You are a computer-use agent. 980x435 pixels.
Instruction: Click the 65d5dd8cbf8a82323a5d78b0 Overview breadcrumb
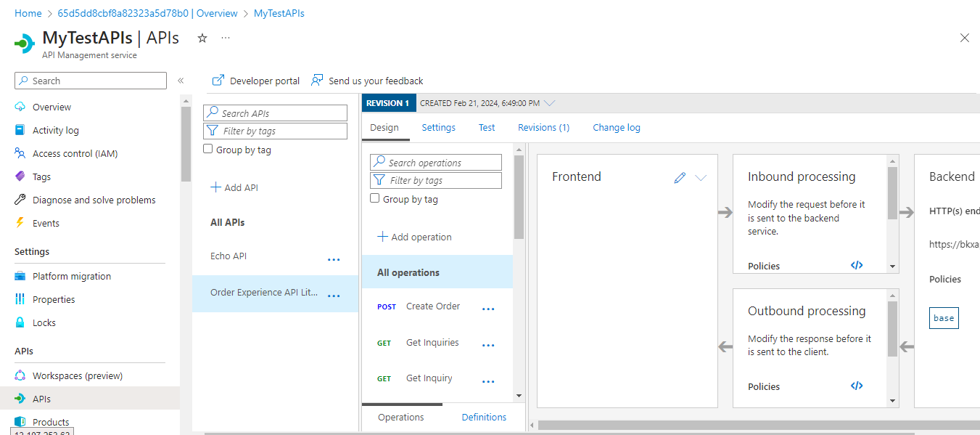pyautogui.click(x=147, y=13)
